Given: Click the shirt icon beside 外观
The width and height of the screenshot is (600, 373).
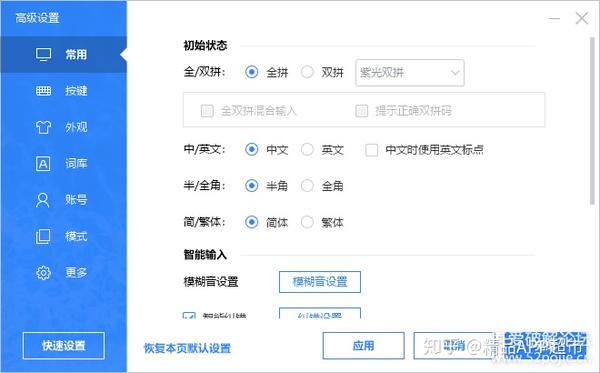Looking at the screenshot, I should coord(43,127).
